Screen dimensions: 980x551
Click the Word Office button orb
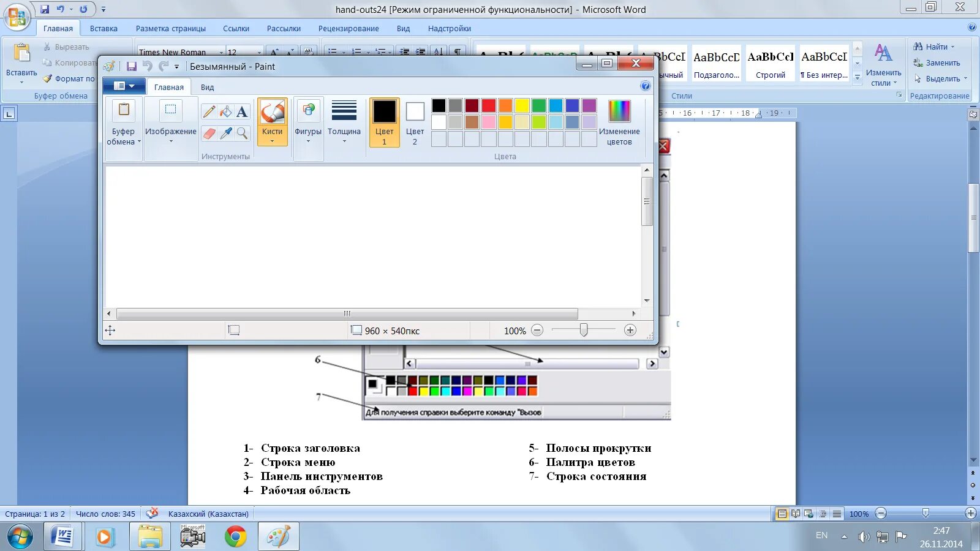tap(17, 17)
